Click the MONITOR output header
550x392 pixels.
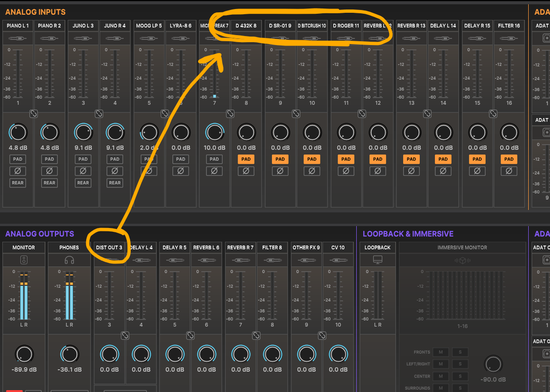click(x=24, y=247)
